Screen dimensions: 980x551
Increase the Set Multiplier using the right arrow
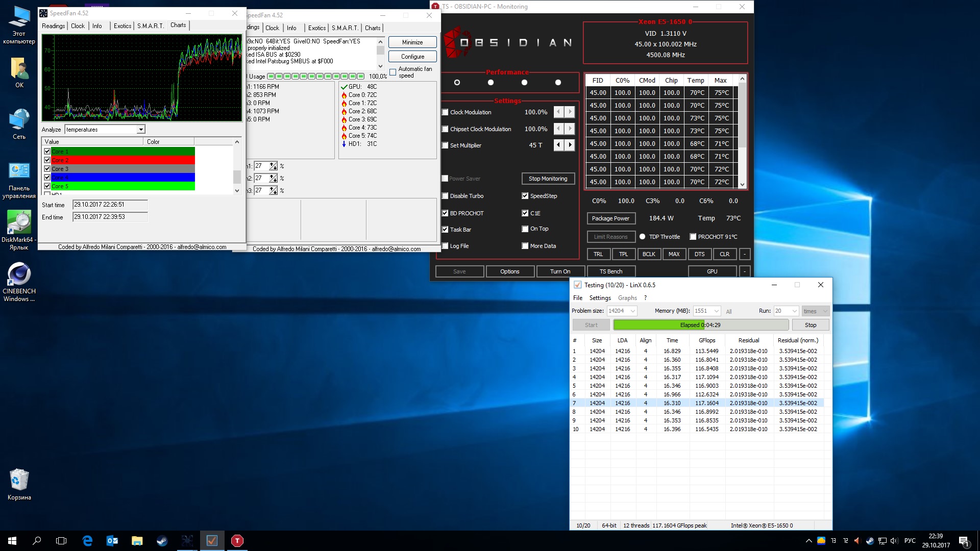click(x=570, y=145)
